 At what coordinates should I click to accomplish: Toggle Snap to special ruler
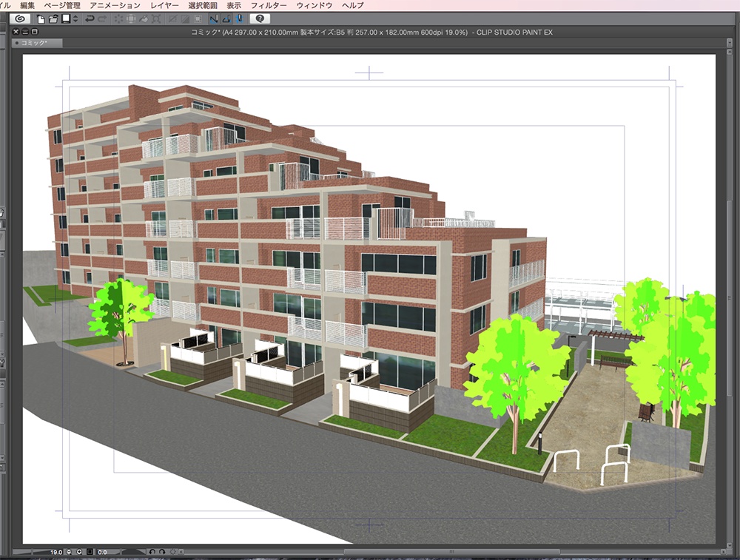coord(226,19)
